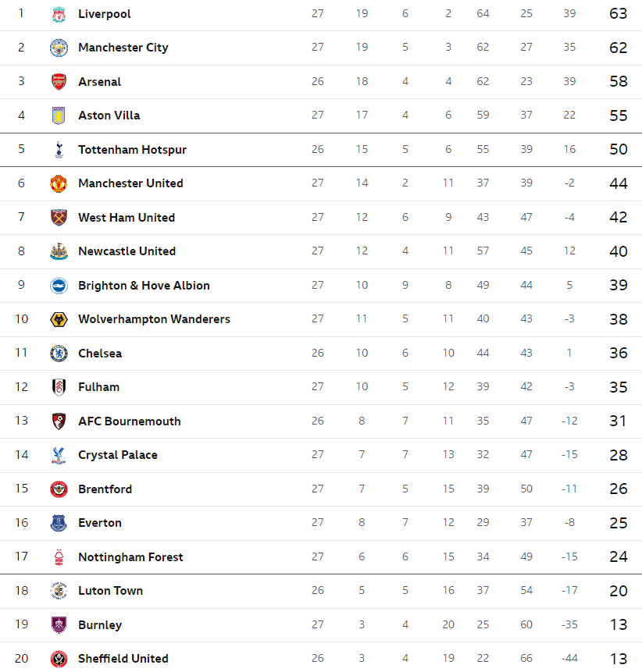Click the Manchester United club crest
Screen dimensions: 642x672
click(59, 183)
